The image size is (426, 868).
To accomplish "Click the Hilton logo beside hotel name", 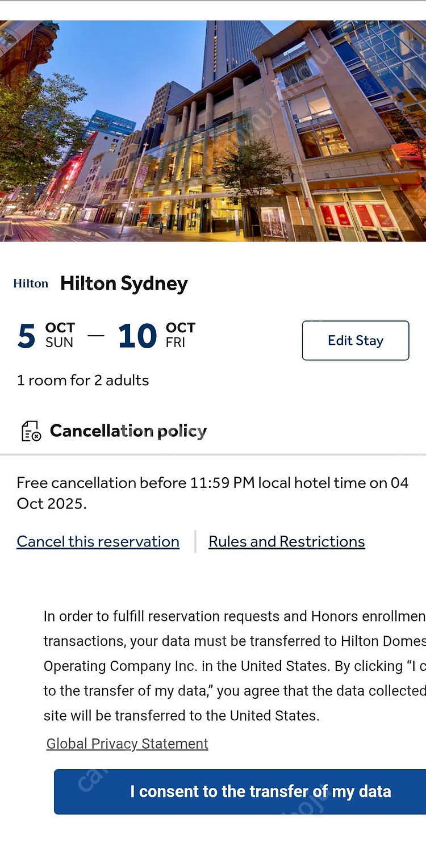I will (31, 283).
